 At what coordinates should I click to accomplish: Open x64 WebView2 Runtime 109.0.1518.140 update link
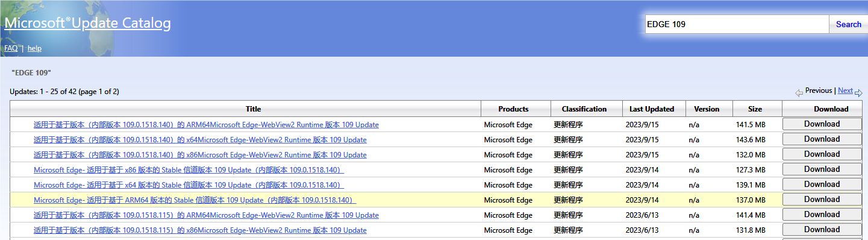(200, 140)
